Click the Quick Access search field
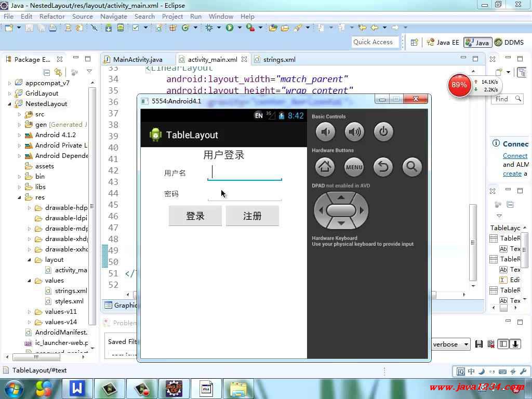The image size is (532, 399). (375, 42)
